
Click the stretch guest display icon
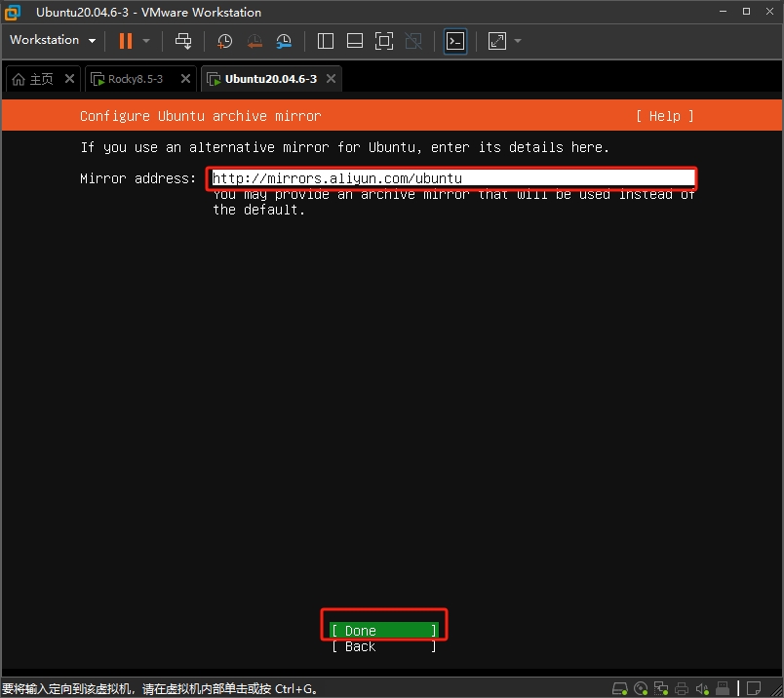tap(497, 41)
